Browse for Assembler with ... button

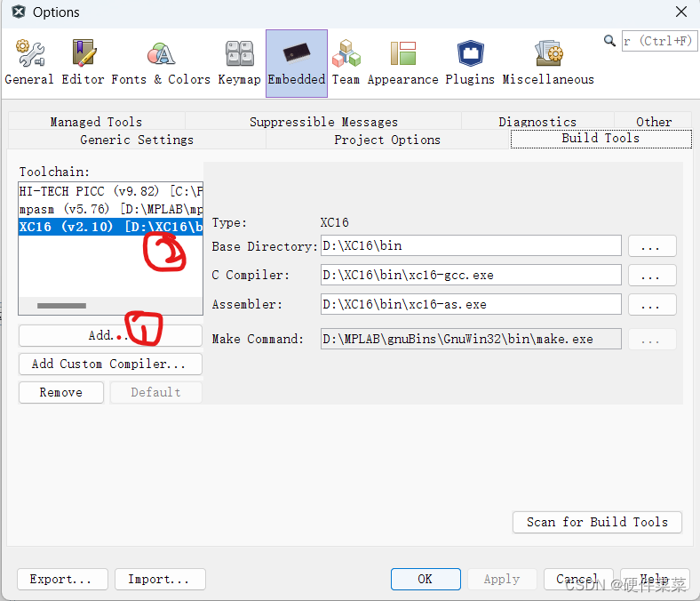tap(652, 304)
